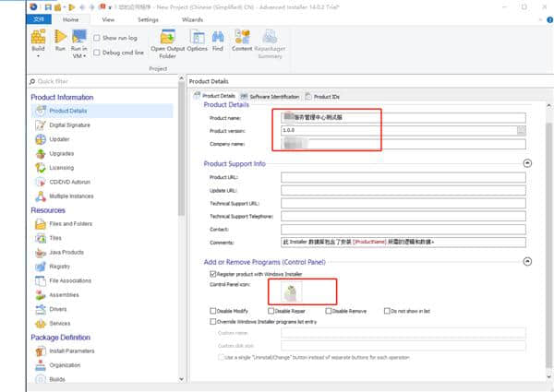Collapse Add or Remove Programs section
554x392 pixels.
click(527, 262)
